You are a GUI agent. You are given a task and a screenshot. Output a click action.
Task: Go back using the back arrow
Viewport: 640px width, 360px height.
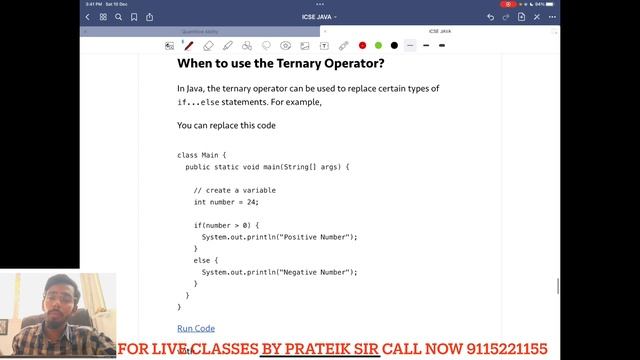coord(88,17)
